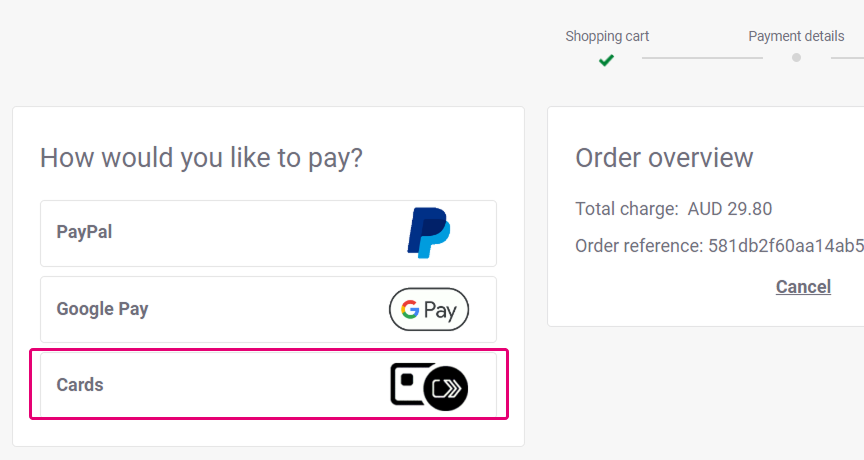
Task: Choose the Google Pay option label
Action: click(102, 309)
